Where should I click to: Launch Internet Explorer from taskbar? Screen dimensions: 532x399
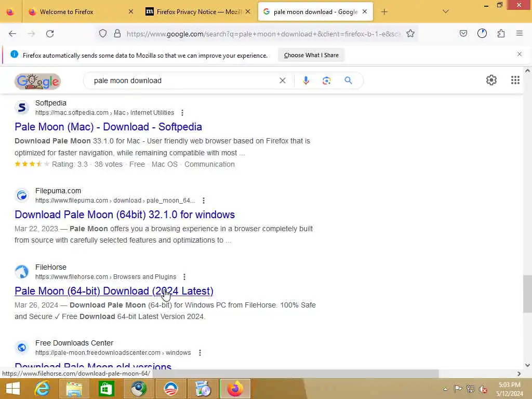tap(42, 389)
